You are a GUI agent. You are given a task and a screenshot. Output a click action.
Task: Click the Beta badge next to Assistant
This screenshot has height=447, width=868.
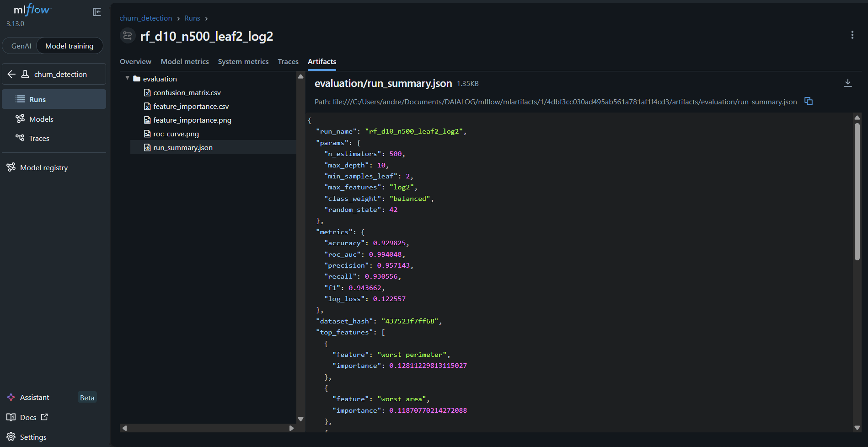click(x=87, y=398)
